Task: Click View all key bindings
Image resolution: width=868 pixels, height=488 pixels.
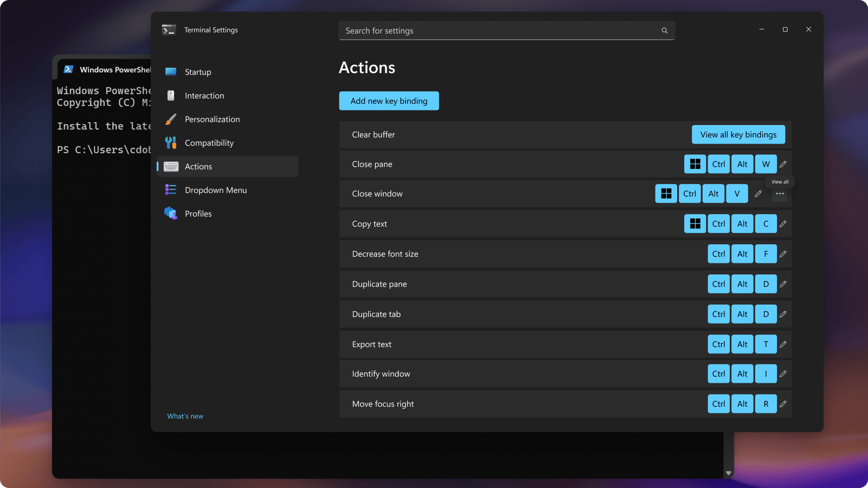Action: coord(738,134)
